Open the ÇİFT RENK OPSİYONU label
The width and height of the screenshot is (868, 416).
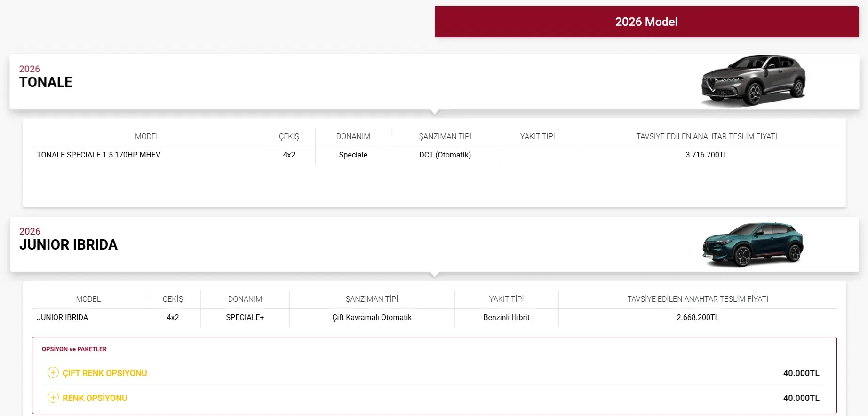coord(105,373)
